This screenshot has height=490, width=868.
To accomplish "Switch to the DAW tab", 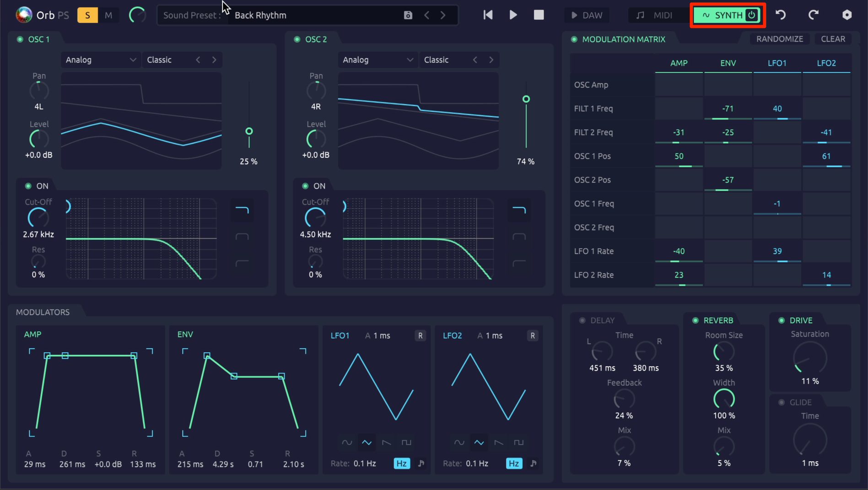I will click(587, 15).
